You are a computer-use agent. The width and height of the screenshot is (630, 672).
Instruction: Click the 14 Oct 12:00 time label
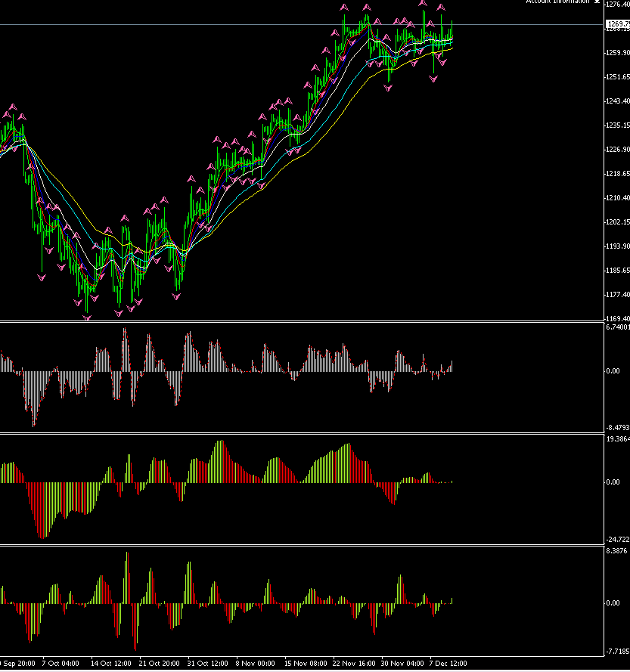coord(111,664)
